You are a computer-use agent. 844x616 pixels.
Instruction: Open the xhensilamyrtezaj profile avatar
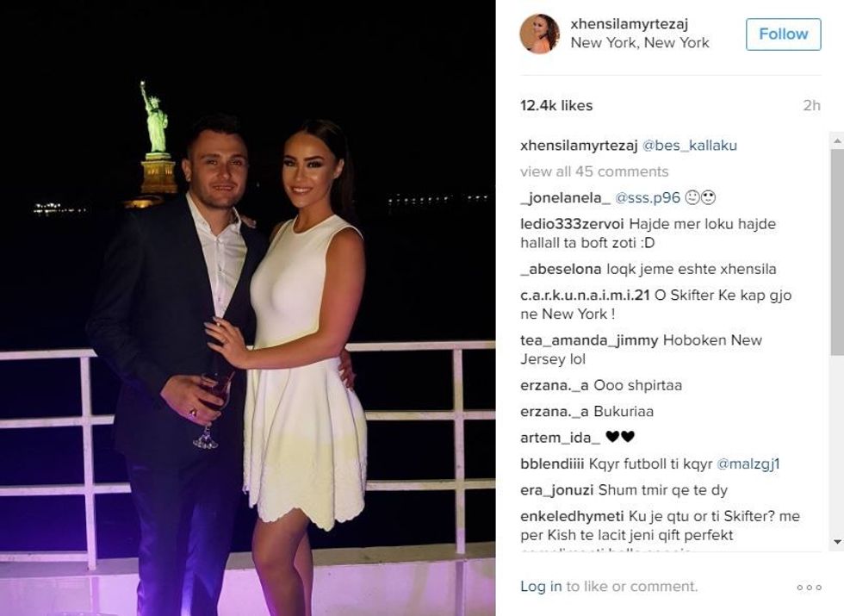pos(539,34)
